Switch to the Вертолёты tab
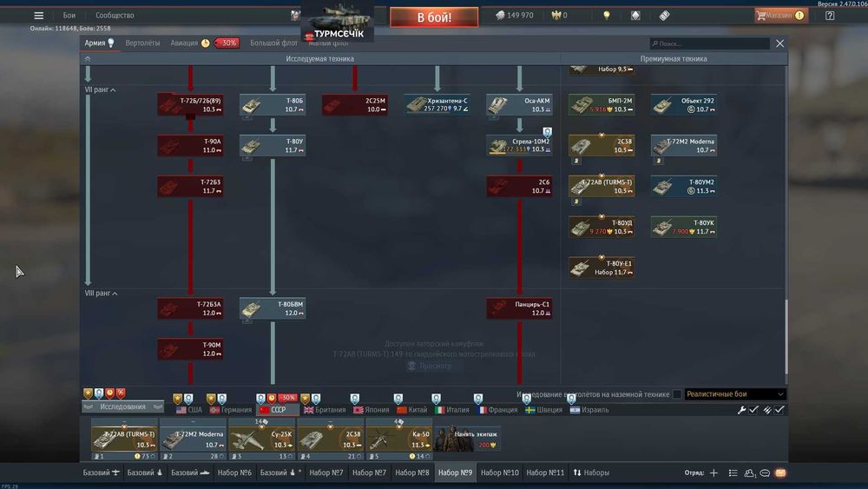 point(142,43)
